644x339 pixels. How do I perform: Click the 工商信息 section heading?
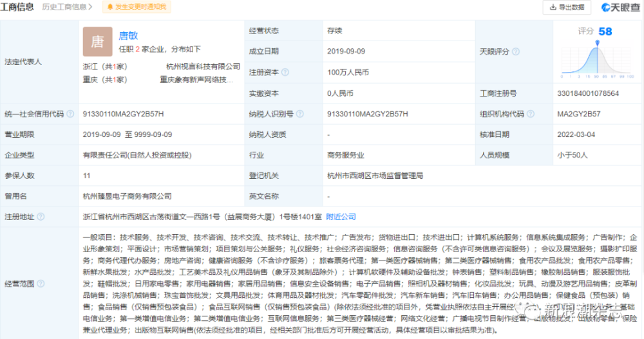point(17,6)
